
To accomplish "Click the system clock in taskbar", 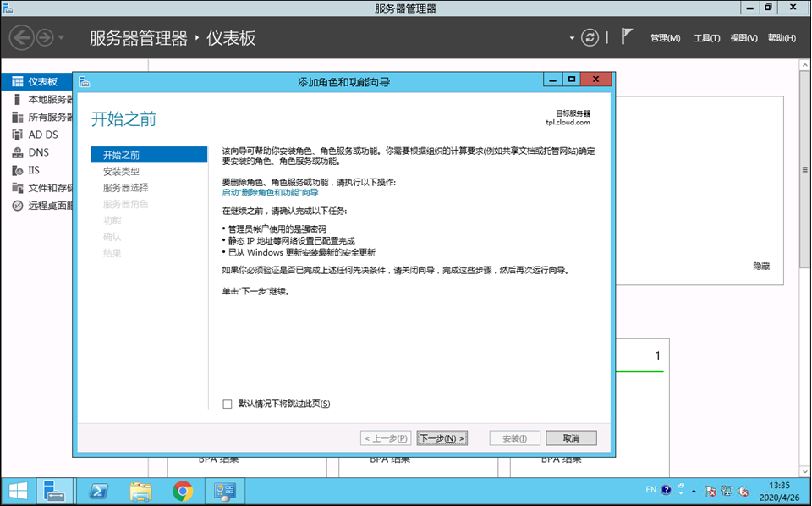I will tap(779, 491).
